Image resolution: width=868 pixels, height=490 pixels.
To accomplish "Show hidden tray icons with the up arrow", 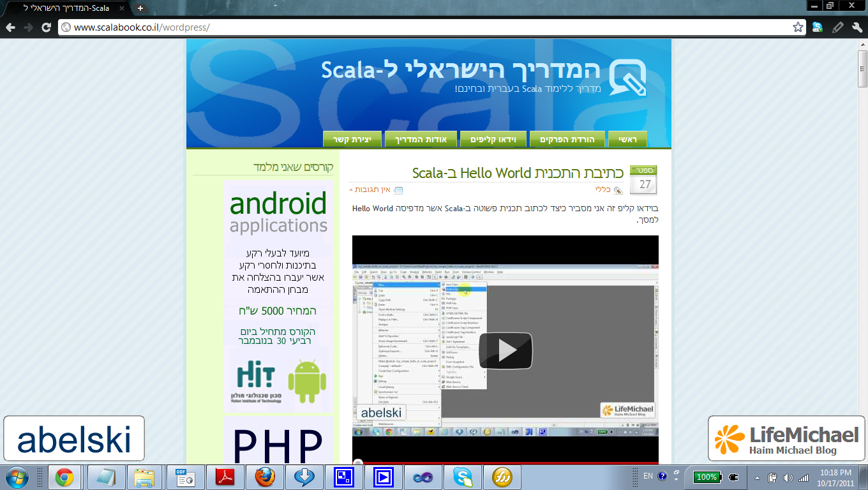I will (758, 477).
